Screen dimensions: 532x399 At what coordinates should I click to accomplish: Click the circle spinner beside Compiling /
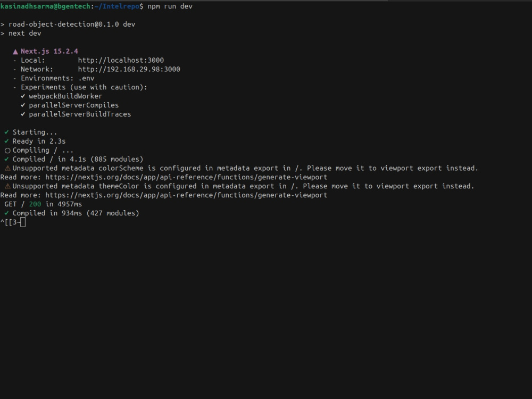coord(7,151)
